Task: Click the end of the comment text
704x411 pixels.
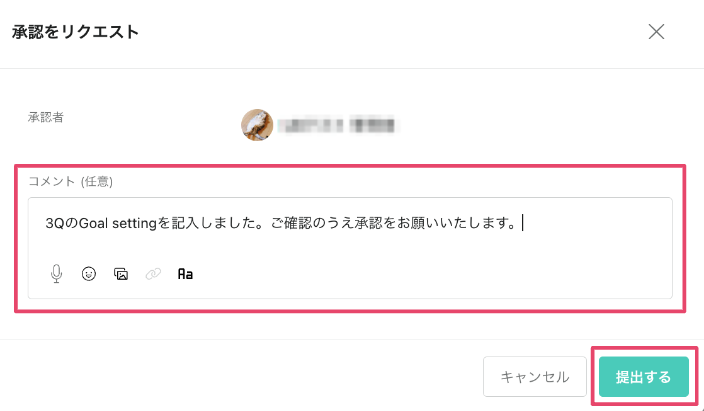Action: point(520,223)
